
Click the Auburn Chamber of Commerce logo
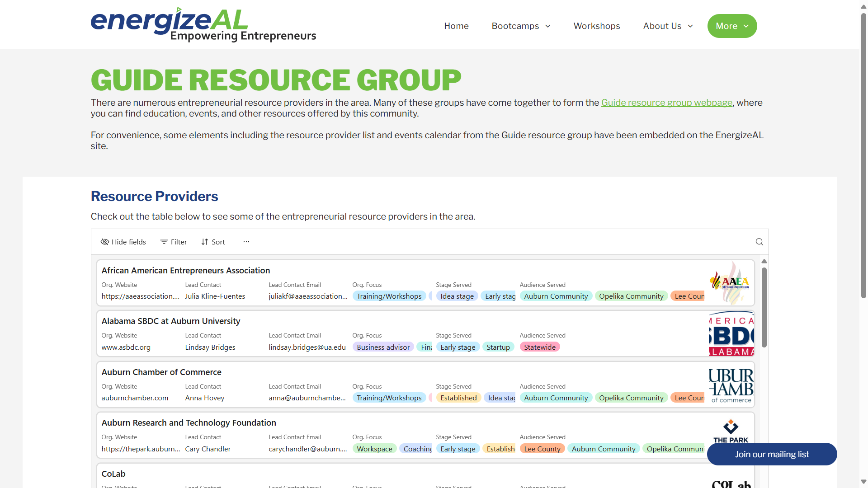click(731, 385)
